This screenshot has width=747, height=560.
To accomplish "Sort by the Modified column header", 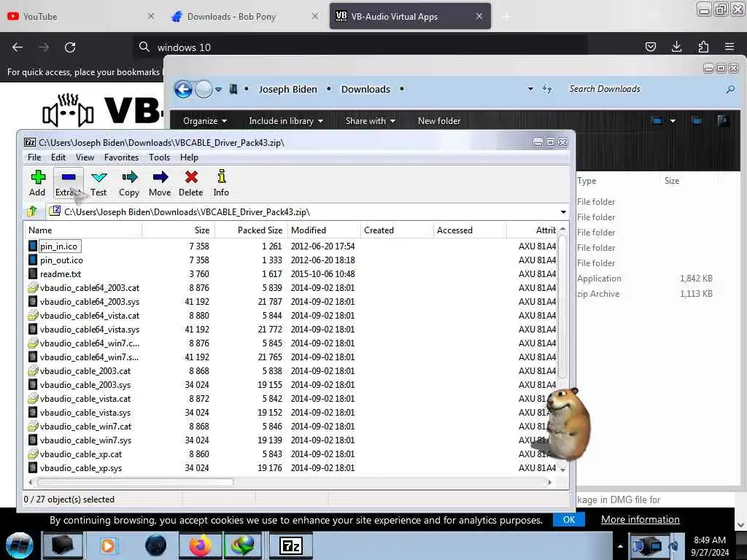I will click(324, 230).
